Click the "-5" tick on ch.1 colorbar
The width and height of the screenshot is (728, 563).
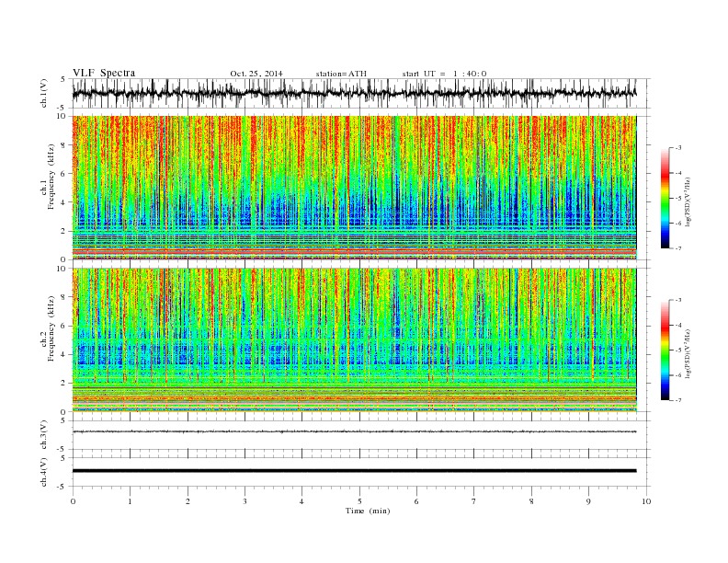pos(677,199)
